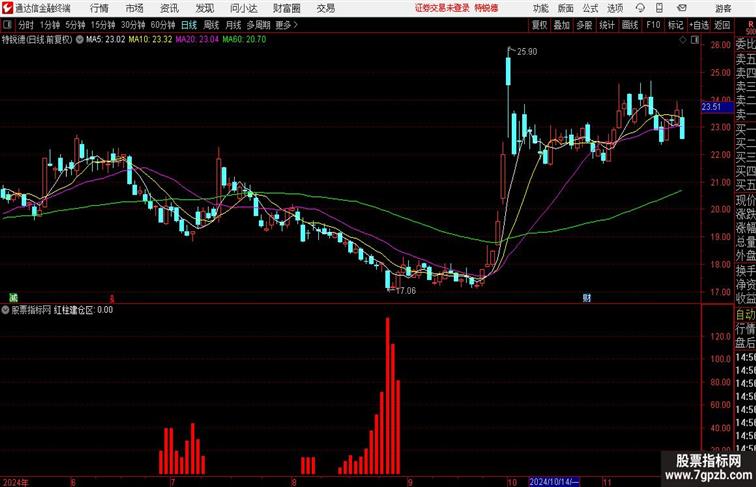The height and width of the screenshot is (487, 756).
Task: Toggle the right panel layout icon
Action: (x=695, y=40)
